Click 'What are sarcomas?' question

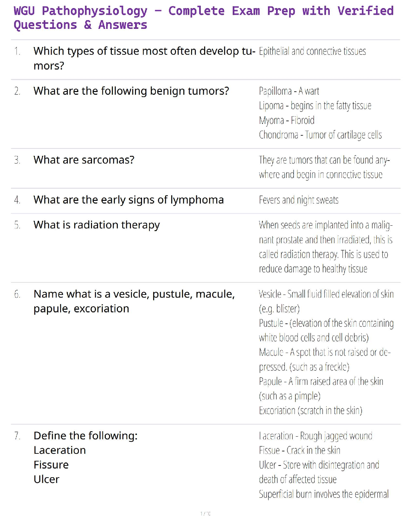pos(84,160)
